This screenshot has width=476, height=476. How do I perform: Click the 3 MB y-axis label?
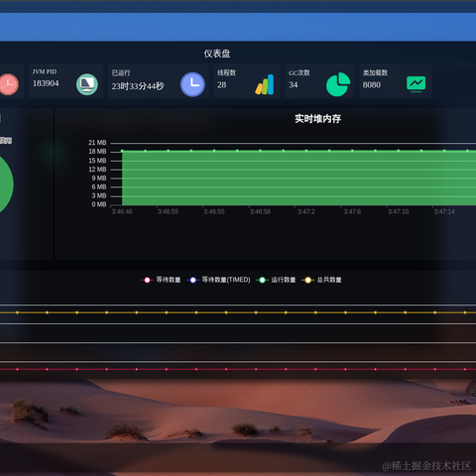tap(99, 195)
